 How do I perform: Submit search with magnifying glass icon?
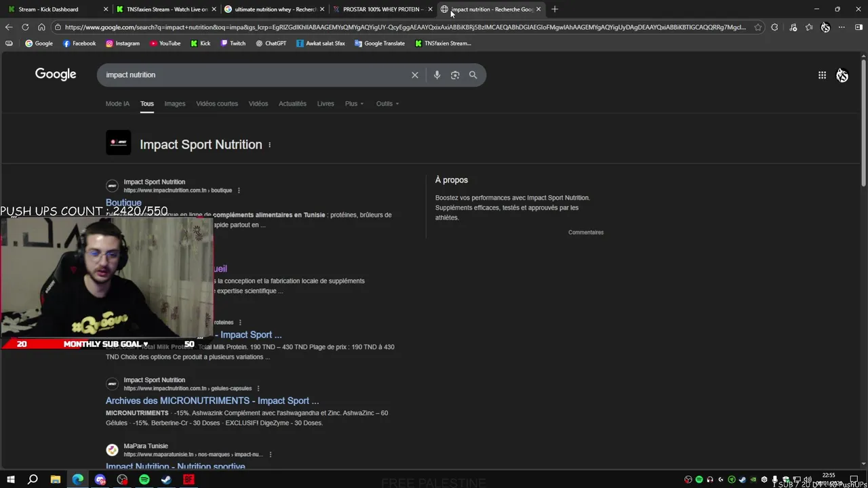473,75
